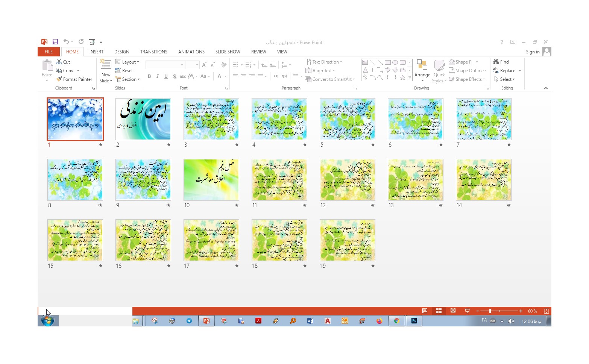Switch to the SLIDE SHOW tab
Viewport: 589px width, 364px height.
(228, 52)
